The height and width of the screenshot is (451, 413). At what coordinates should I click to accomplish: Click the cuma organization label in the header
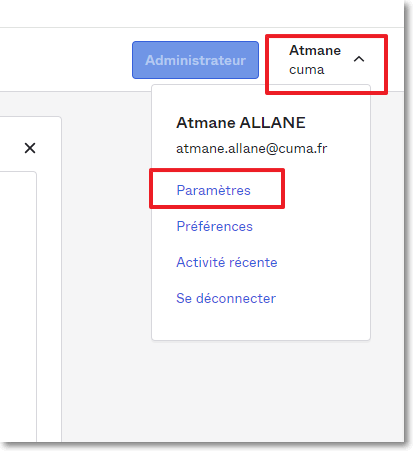click(x=307, y=70)
